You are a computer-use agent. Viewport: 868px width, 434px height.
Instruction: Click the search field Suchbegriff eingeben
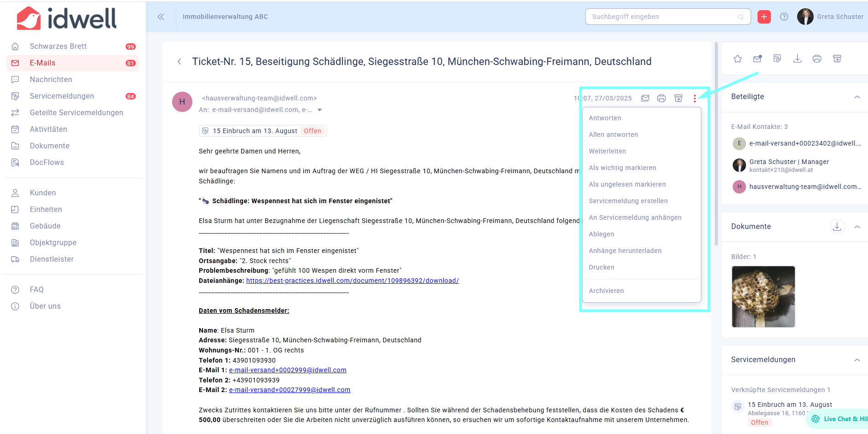[663, 17]
